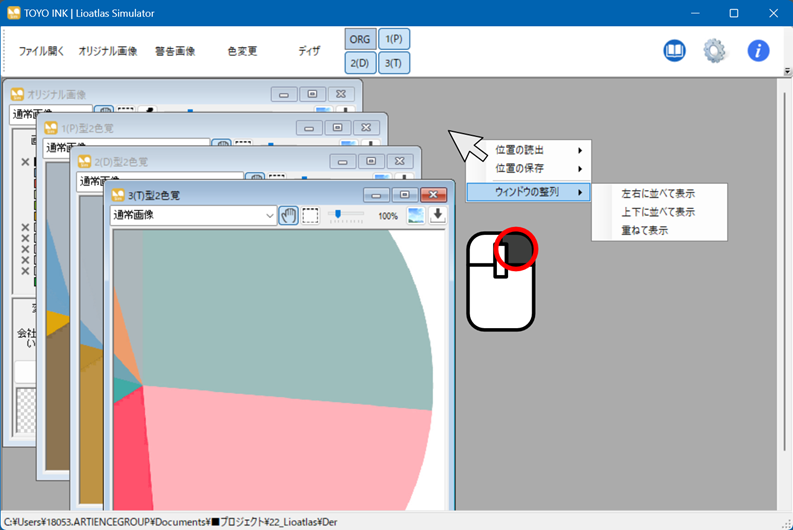Toggle the 2(D) view button
This screenshot has width=793, height=530.
click(x=360, y=63)
